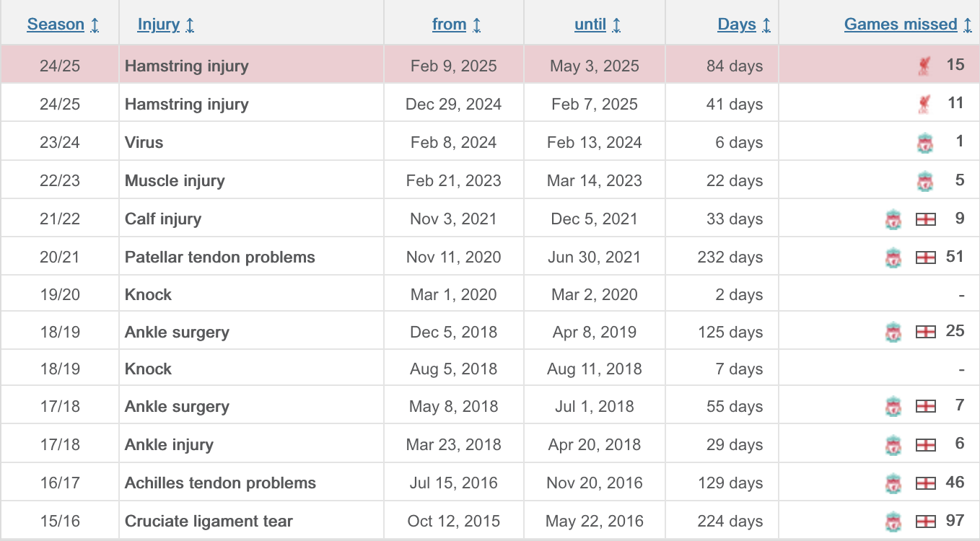Image resolution: width=980 pixels, height=541 pixels.
Task: Click Liverpool crest in 41 days hamstring row
Action: 924,105
